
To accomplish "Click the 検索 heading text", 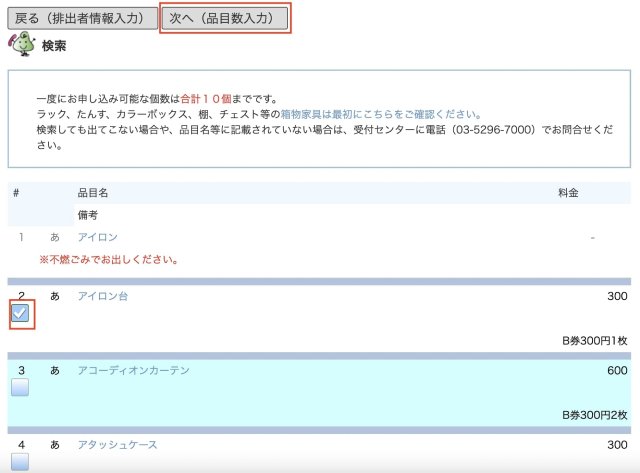I will pos(54,46).
